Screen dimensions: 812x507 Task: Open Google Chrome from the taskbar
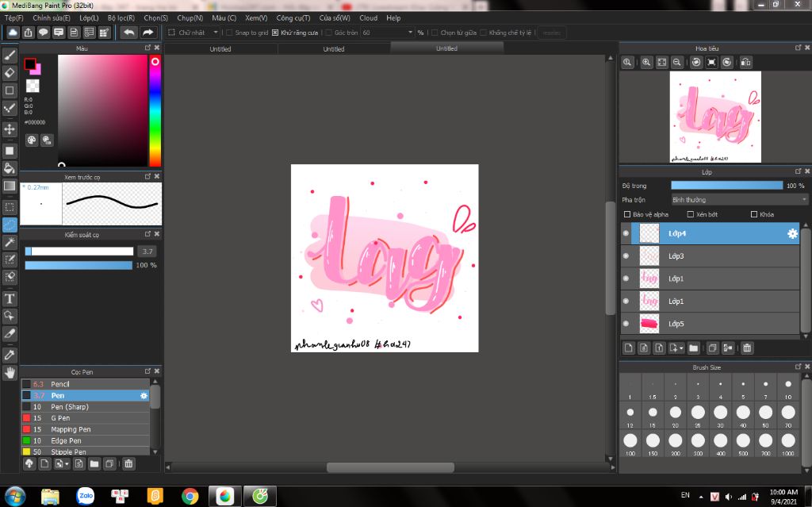pos(190,496)
